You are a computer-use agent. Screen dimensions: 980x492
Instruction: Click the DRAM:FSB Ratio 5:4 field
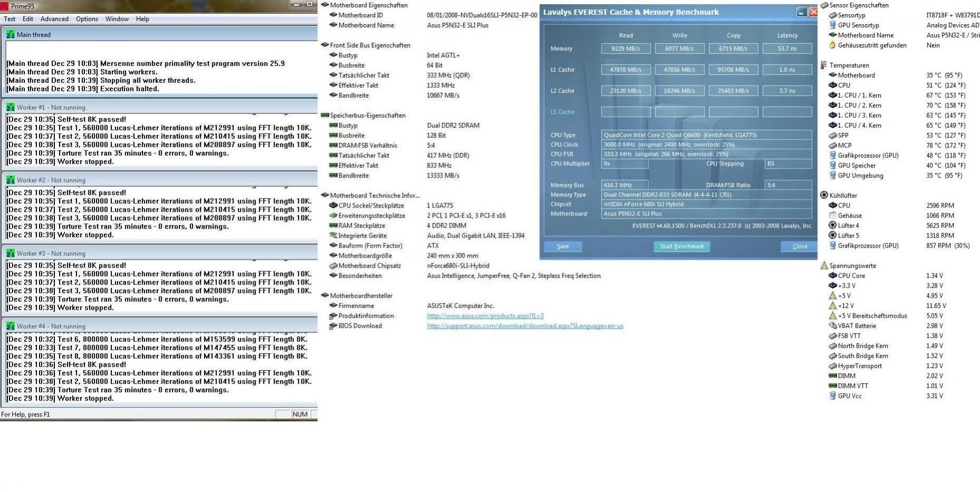click(788, 185)
